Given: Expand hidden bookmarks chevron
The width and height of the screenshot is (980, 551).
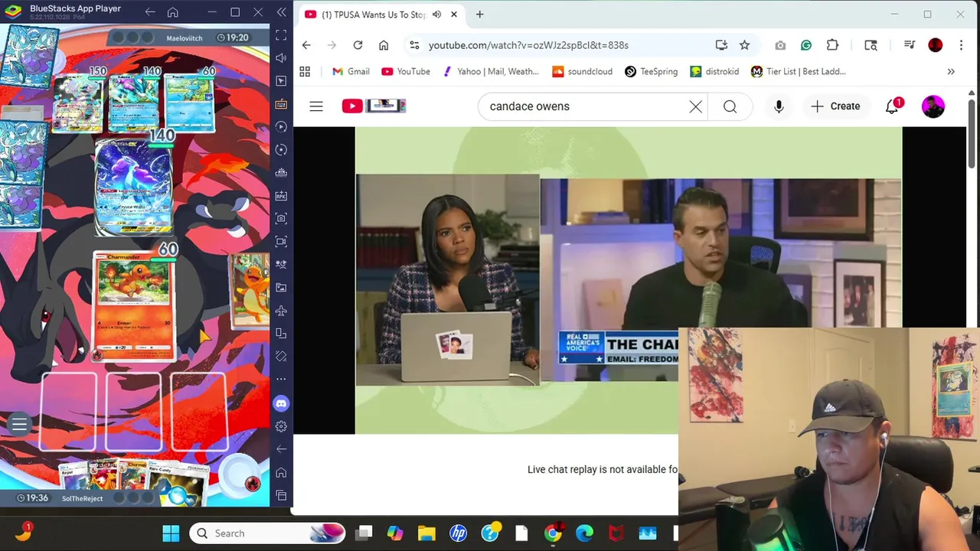Looking at the screenshot, I should pos(951,71).
